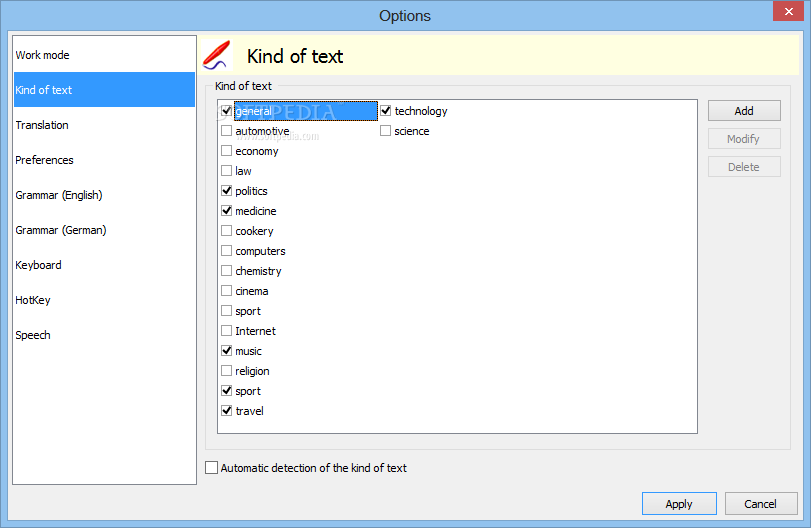Open the Speech settings page
The image size is (811, 528).
104,335
